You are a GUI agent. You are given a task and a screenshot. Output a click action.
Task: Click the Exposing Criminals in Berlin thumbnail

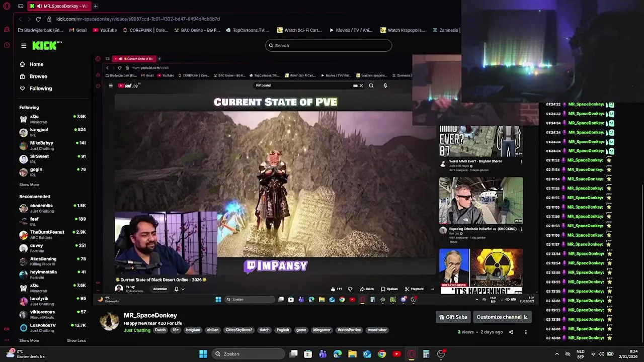click(x=481, y=201)
